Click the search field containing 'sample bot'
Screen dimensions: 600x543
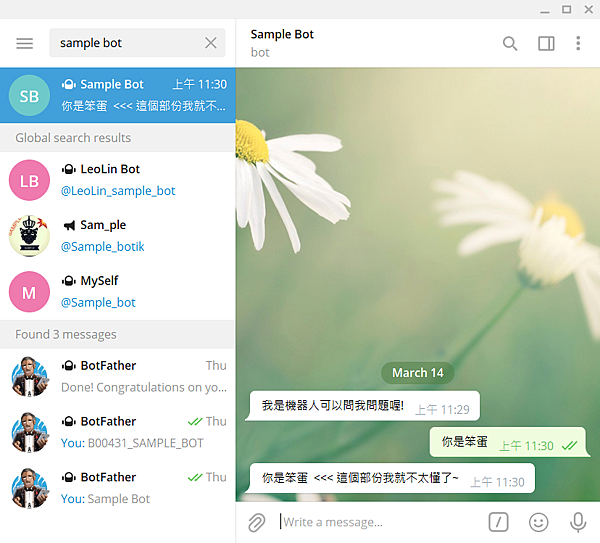point(137,43)
